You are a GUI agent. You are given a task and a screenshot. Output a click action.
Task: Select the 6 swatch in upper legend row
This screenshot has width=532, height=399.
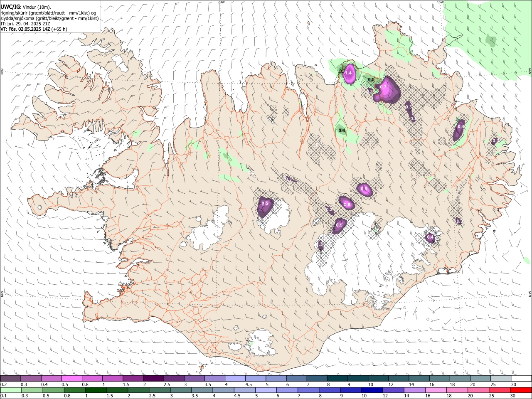point(296,378)
